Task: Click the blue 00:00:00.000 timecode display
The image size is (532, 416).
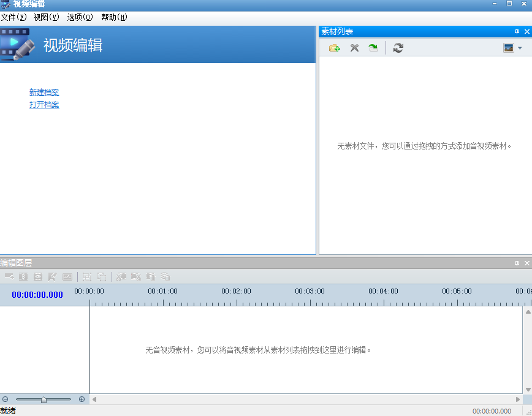Action: 37,295
